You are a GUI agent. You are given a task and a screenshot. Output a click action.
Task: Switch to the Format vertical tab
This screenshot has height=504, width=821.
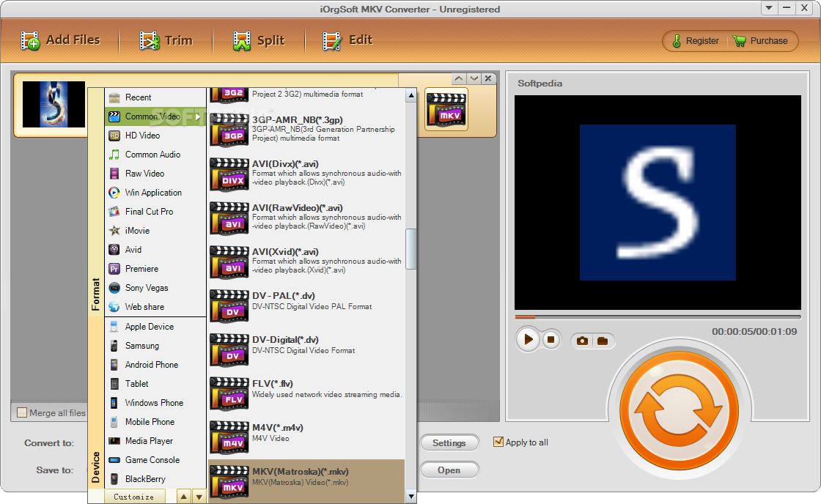(x=96, y=202)
